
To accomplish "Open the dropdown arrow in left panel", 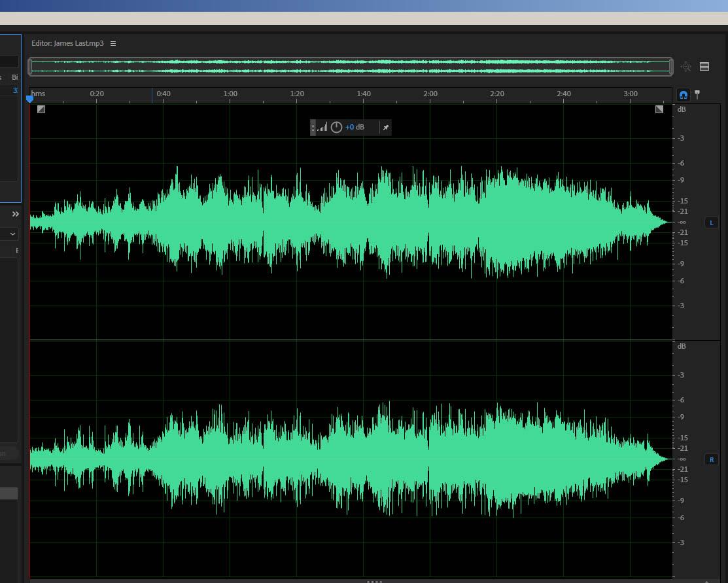I will [x=12, y=234].
